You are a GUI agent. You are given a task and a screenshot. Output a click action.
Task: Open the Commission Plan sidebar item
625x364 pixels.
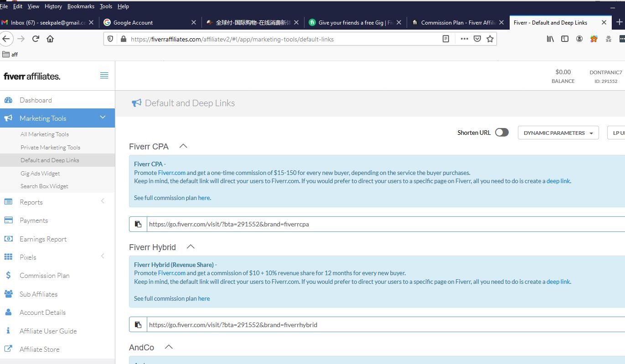coord(44,276)
